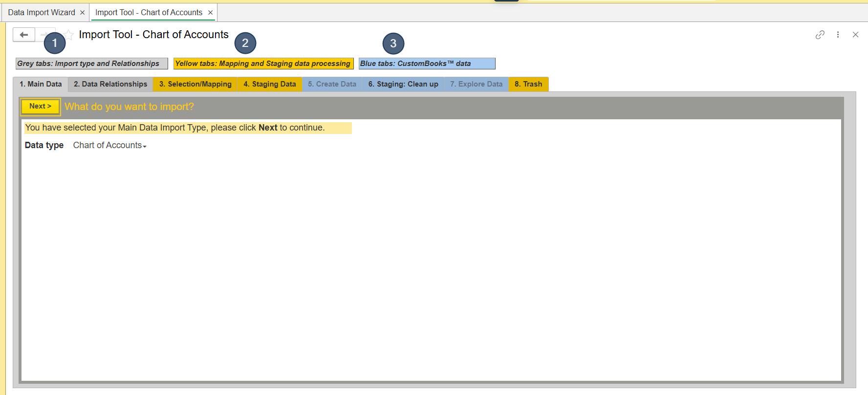The height and width of the screenshot is (395, 868).
Task: Open the 6. Staging: Clean up tab
Action: [x=403, y=84]
